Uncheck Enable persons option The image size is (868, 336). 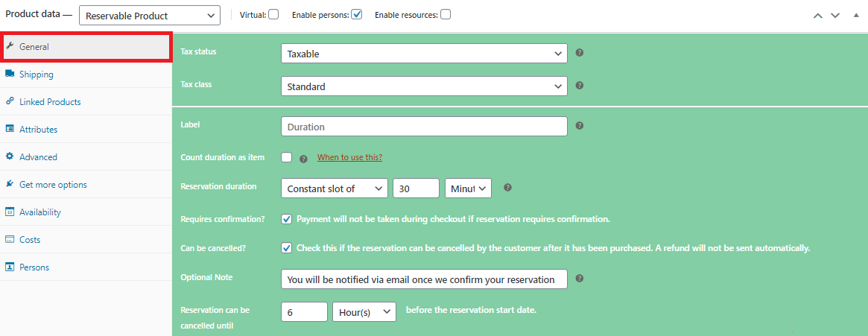tap(357, 14)
